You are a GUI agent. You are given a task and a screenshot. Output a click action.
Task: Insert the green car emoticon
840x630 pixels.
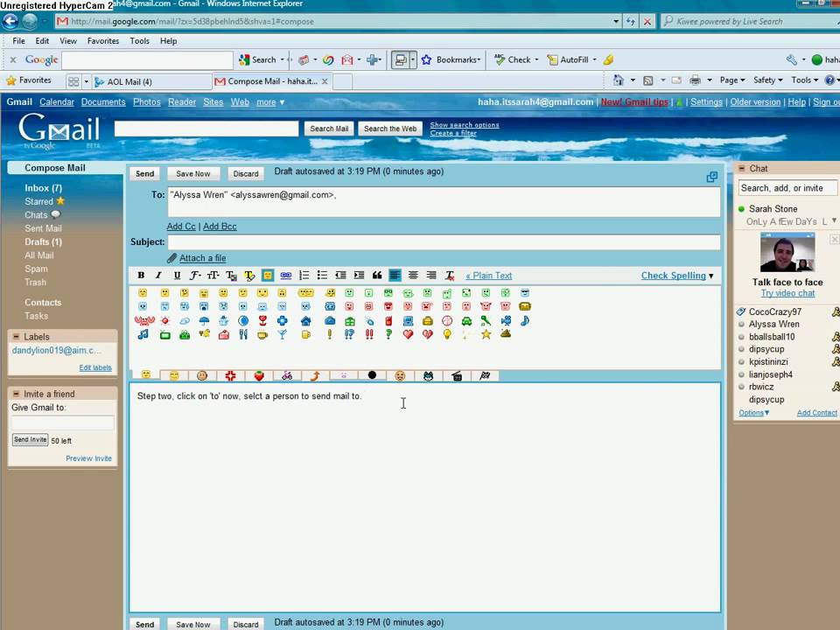(466, 321)
